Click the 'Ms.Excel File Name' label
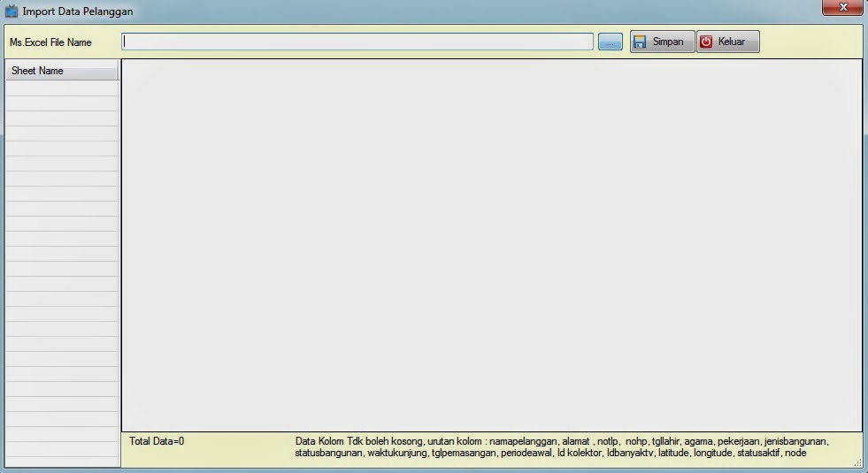The image size is (868, 473). click(50, 42)
